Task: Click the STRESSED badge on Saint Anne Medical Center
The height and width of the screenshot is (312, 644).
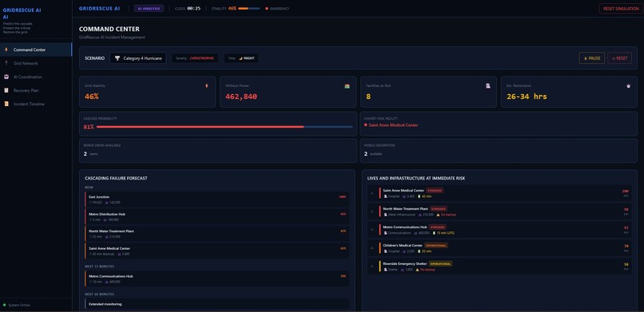Action: (435, 190)
